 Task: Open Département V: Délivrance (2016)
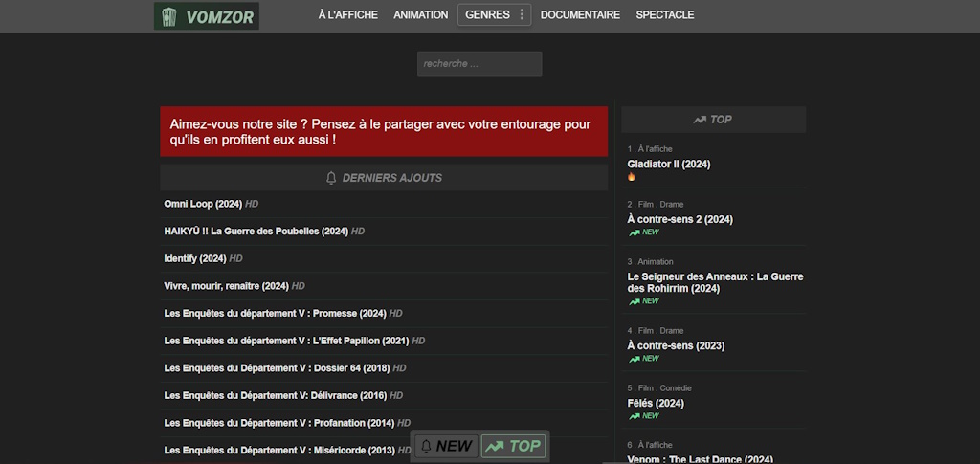275,395
